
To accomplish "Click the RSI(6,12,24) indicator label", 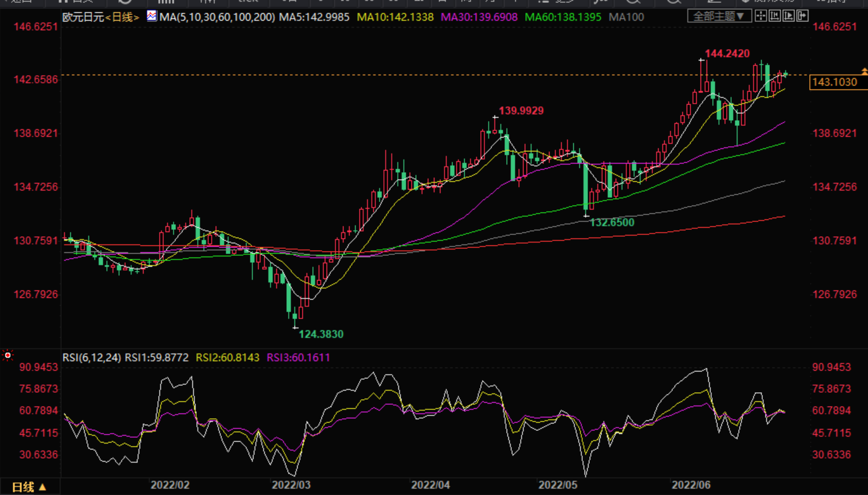I will coord(92,358).
